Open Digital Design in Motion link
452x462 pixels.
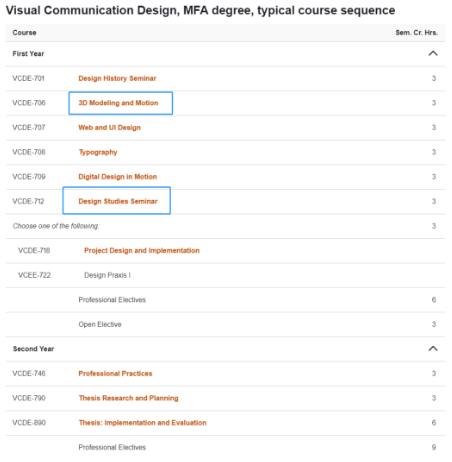[118, 177]
